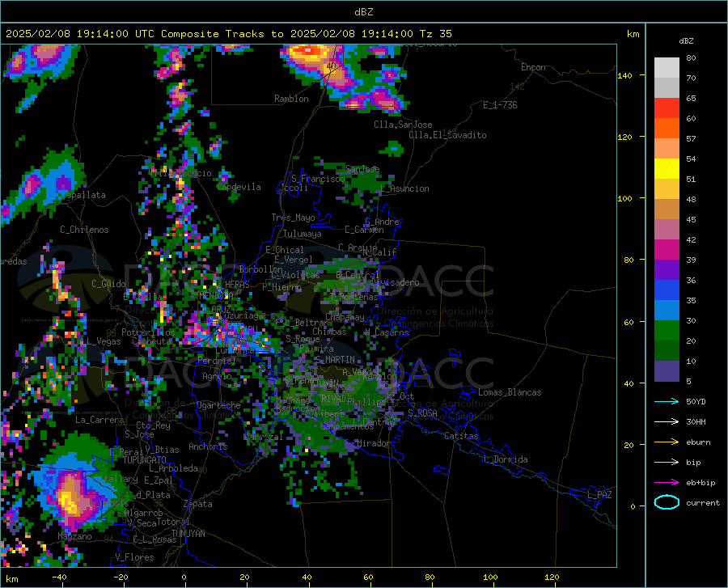
Task: Pick the 51 dBZ gold color swatch
Action: pos(667,189)
